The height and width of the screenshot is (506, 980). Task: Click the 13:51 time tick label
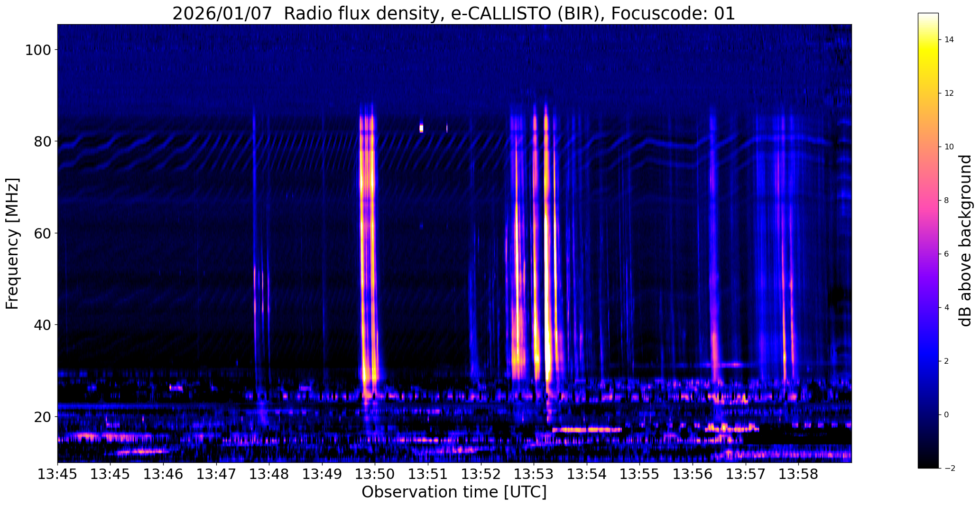pos(428,474)
